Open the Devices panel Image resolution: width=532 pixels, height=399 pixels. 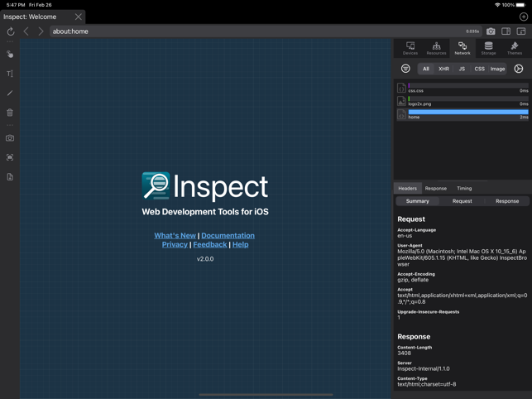(410, 48)
